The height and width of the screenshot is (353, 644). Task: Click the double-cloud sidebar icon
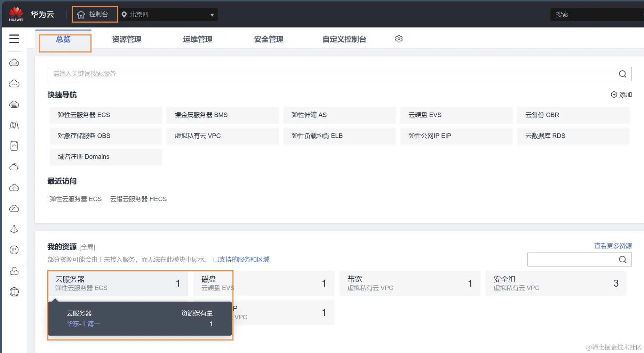(x=14, y=167)
